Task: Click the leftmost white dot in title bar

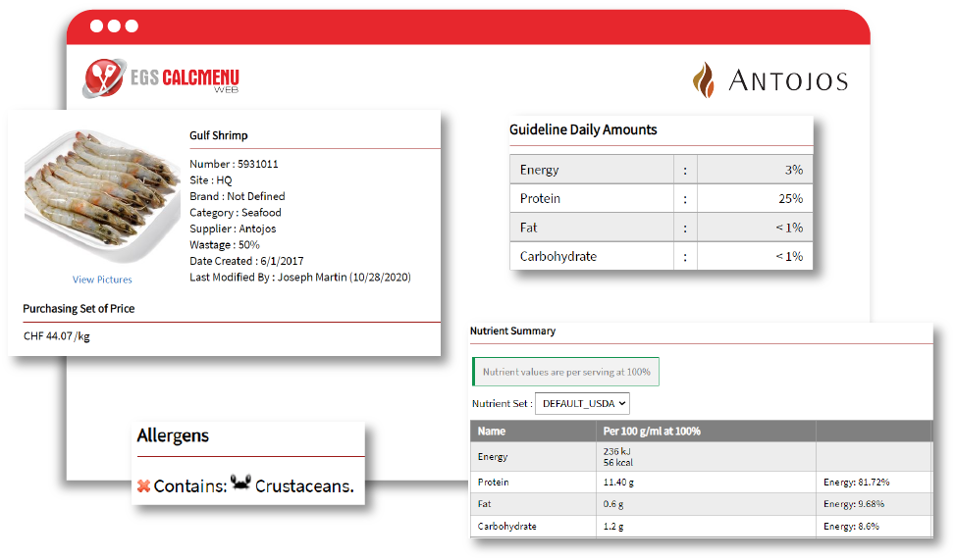Action: pos(96,27)
